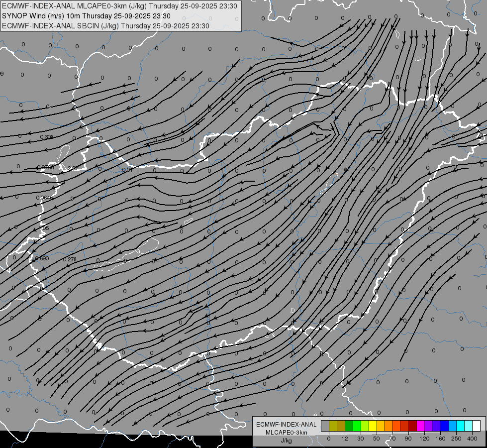This screenshot has height=448, width=487.
Task: Select the gray legend swatch
Action: 325,426
